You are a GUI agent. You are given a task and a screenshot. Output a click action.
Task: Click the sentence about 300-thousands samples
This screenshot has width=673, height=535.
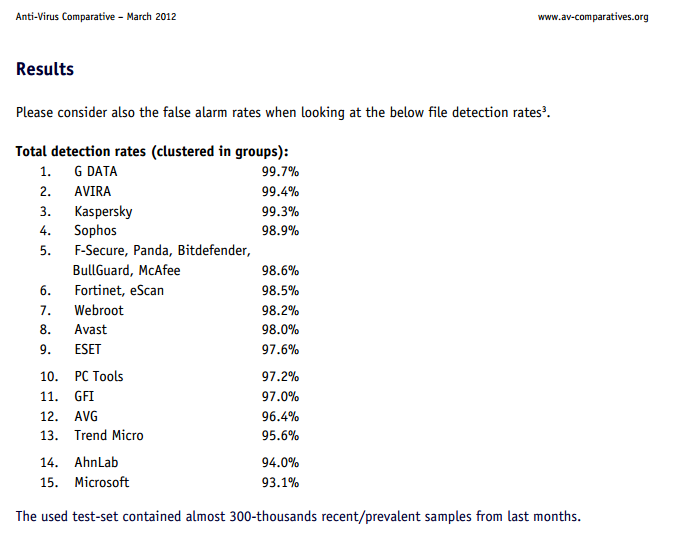(298, 516)
